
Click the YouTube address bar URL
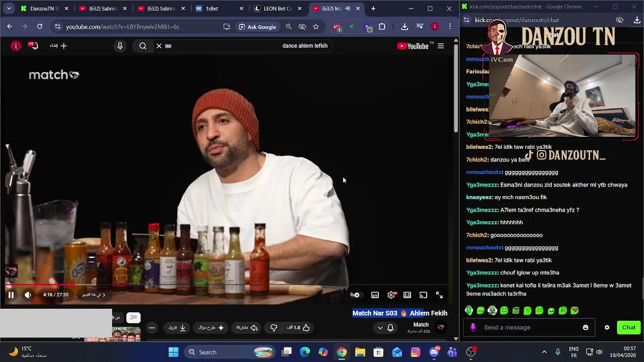pos(122,27)
